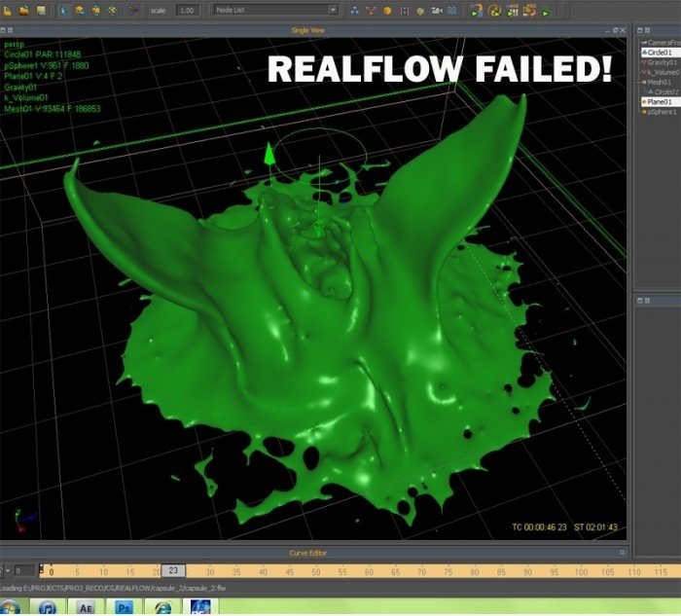Open the Node List dropdown

[275, 10]
